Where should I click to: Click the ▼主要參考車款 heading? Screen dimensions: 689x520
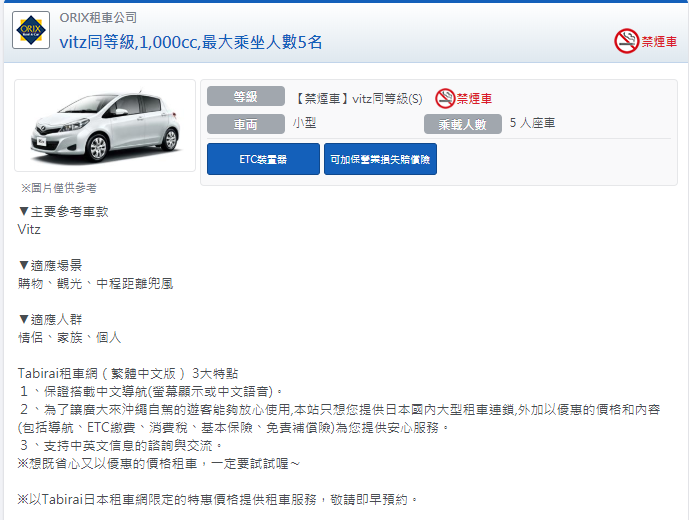click(63, 211)
